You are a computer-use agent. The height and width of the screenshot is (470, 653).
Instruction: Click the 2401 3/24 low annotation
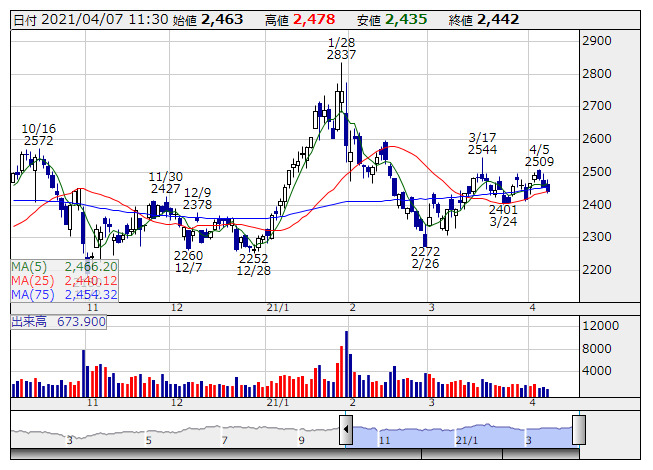(503, 216)
